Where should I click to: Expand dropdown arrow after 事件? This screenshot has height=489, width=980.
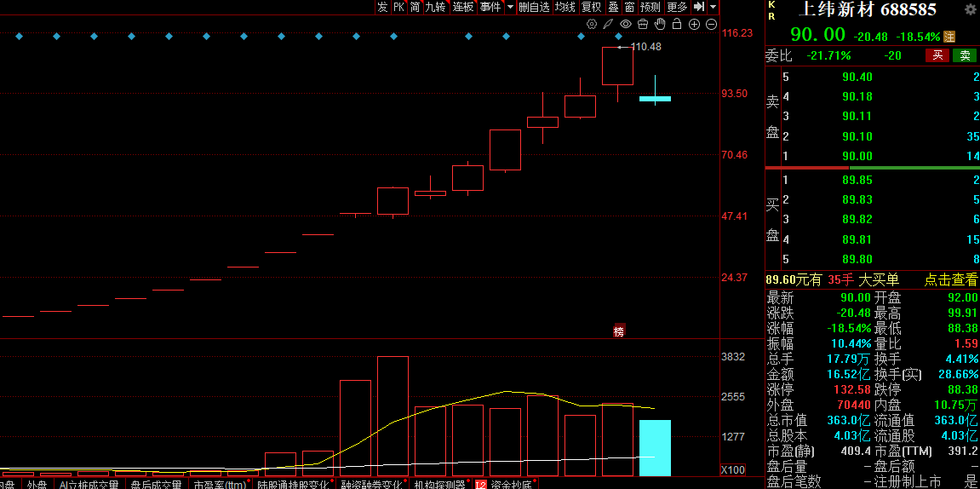510,7
